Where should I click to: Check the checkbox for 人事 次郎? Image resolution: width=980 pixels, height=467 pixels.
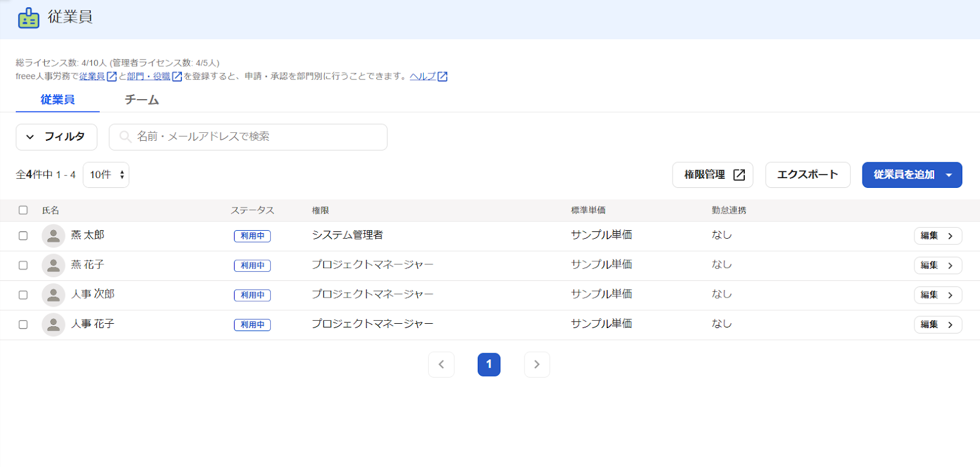point(23,295)
